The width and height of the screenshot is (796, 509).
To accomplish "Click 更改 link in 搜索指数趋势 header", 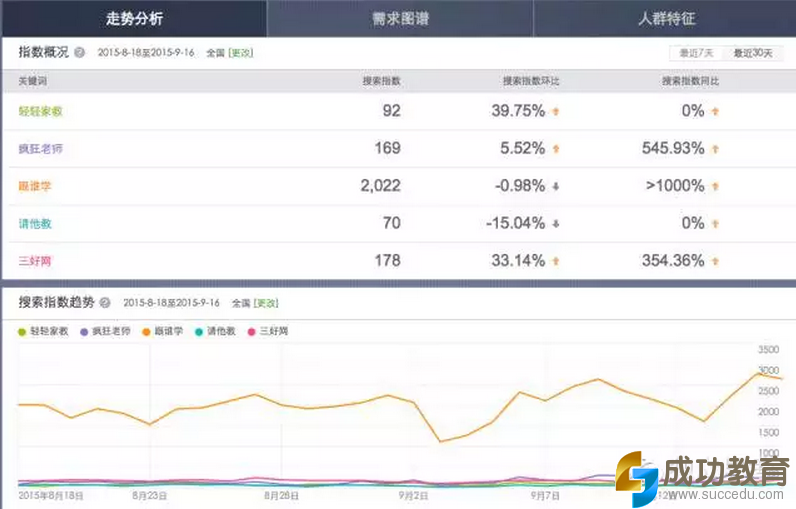I will (265, 302).
